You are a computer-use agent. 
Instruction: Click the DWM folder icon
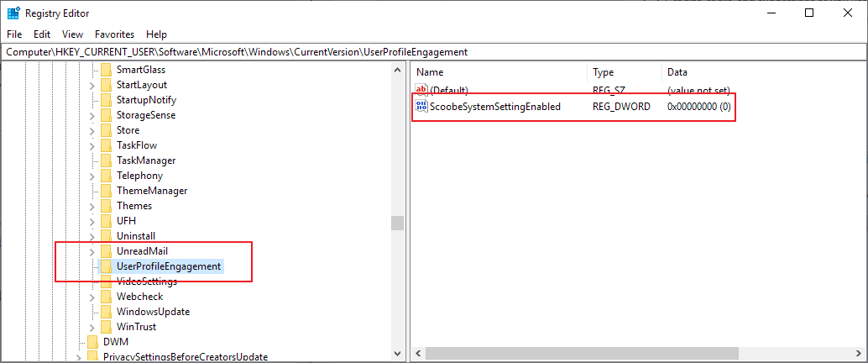[x=92, y=342]
